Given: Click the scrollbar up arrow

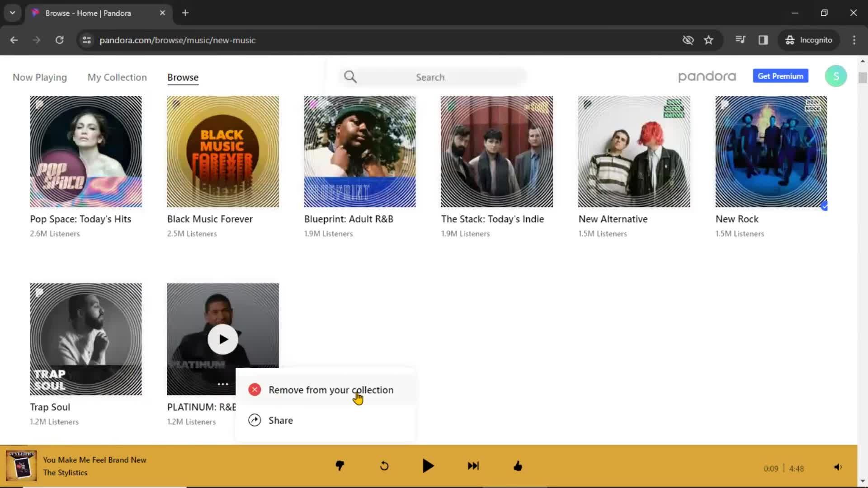Looking at the screenshot, I should click(x=863, y=61).
